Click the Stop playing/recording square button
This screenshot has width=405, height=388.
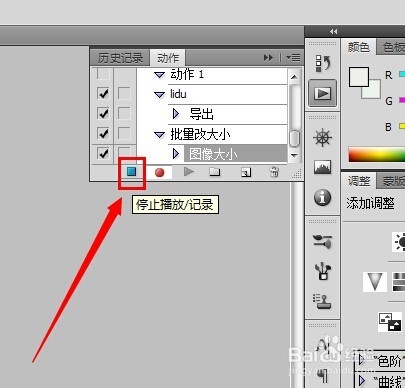(132, 172)
